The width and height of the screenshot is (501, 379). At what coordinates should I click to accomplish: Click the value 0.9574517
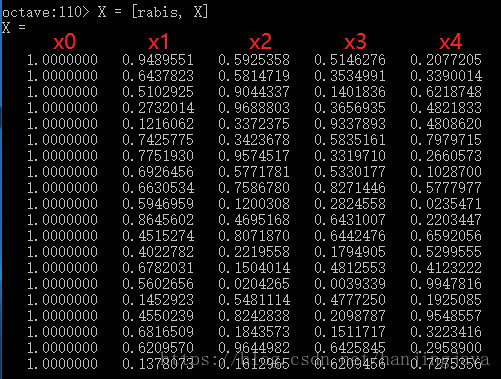(254, 156)
